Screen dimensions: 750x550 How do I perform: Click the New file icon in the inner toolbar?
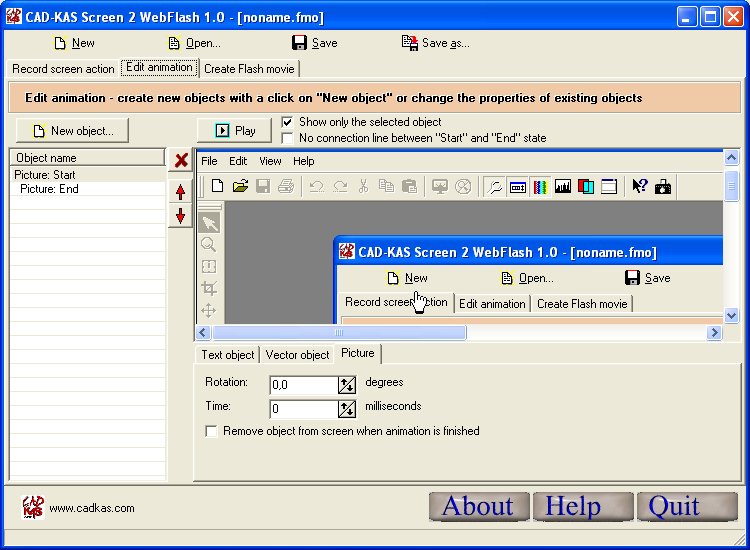[218, 186]
